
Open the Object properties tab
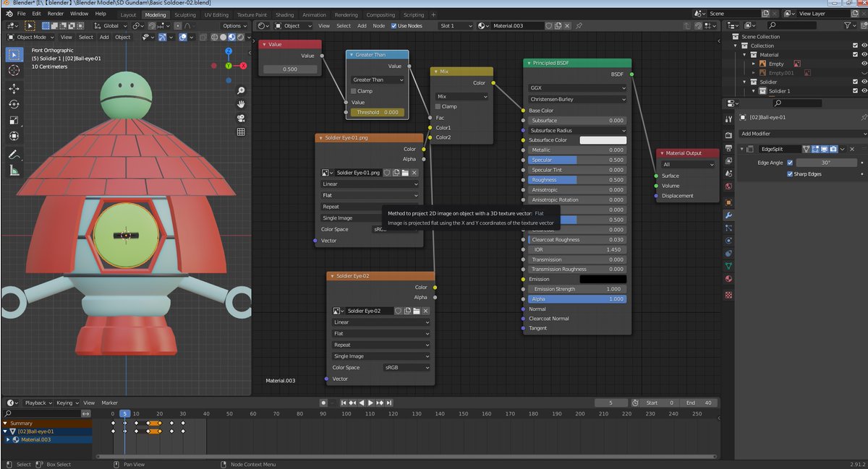coord(728,202)
